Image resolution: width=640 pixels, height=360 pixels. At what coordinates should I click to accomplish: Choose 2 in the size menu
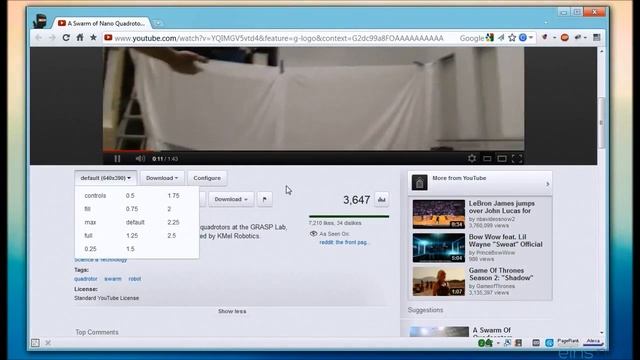(x=169, y=209)
